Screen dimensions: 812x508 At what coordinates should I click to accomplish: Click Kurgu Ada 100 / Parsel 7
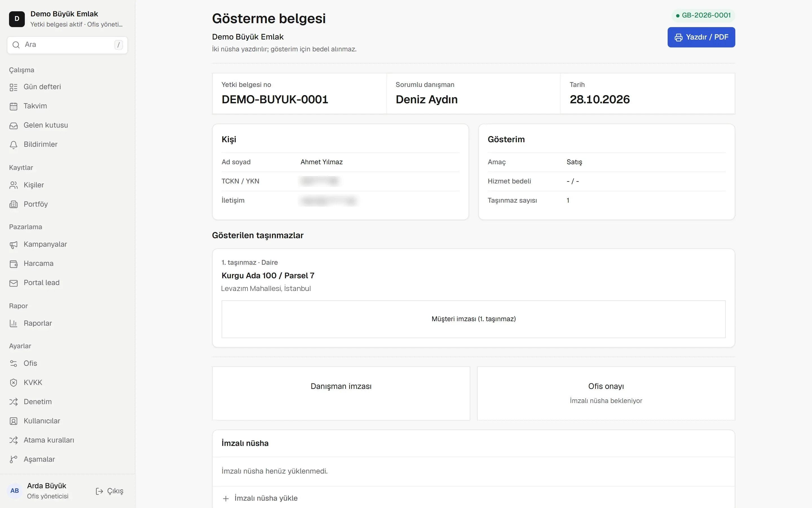268,275
